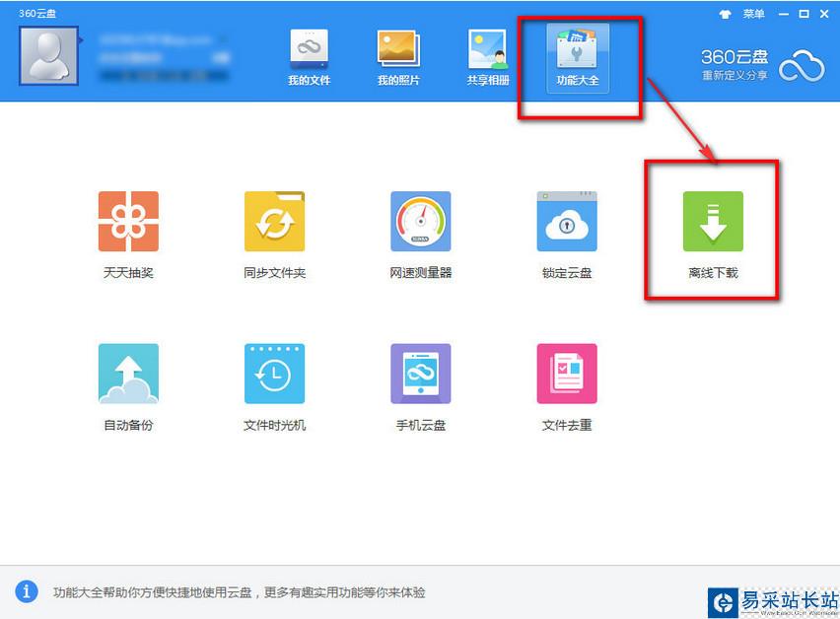Open the 共享相册 tab
This screenshot has height=619, width=840.
point(487,58)
